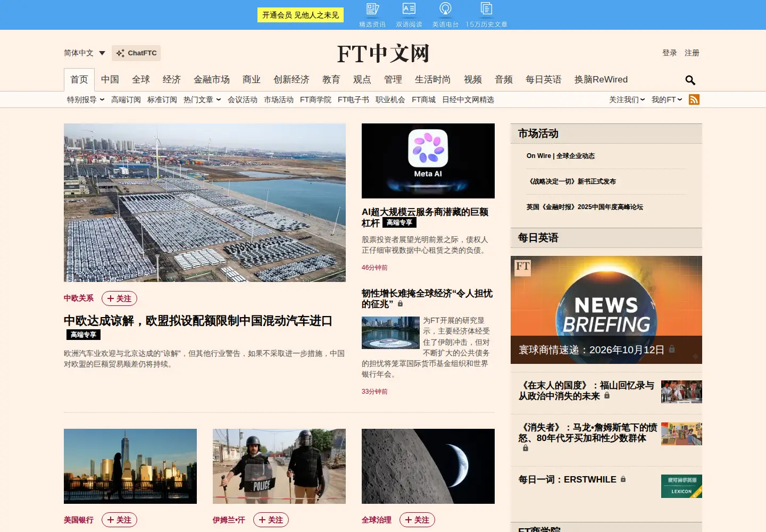Image resolution: width=766 pixels, height=532 pixels.
Task: Expand the 特别报导 submenu
Action: pos(86,99)
